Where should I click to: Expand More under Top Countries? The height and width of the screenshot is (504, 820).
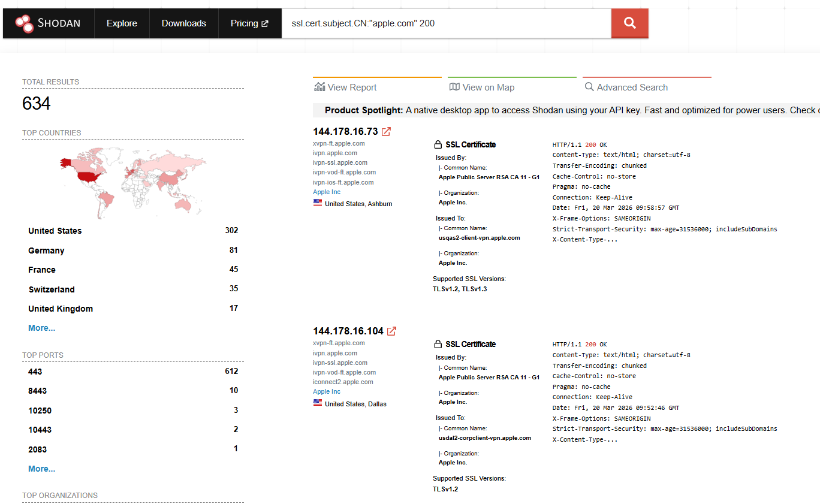coord(41,328)
